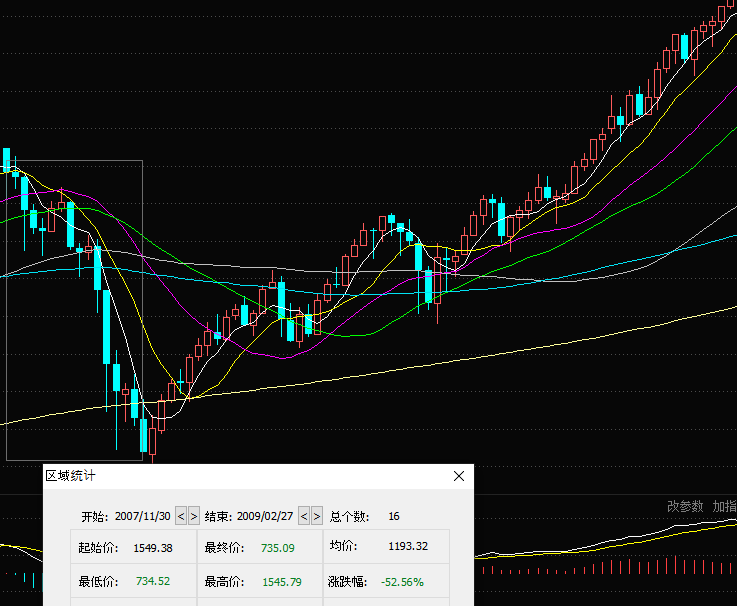Screen dimensions: 737x606
Task: Click the 均价 value 1193.32
Action: coord(408,547)
